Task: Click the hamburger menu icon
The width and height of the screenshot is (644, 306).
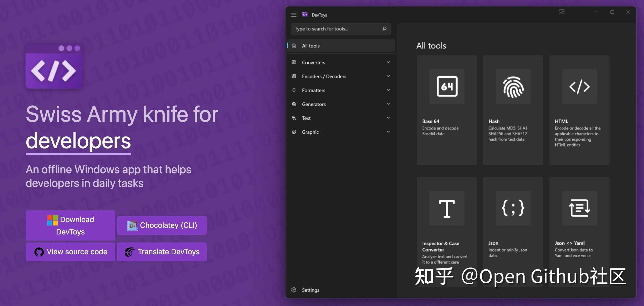Action: point(294,15)
